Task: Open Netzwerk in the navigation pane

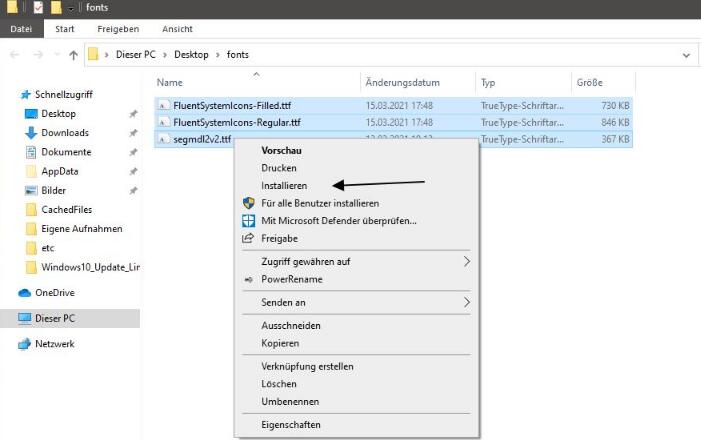Action: click(x=55, y=344)
